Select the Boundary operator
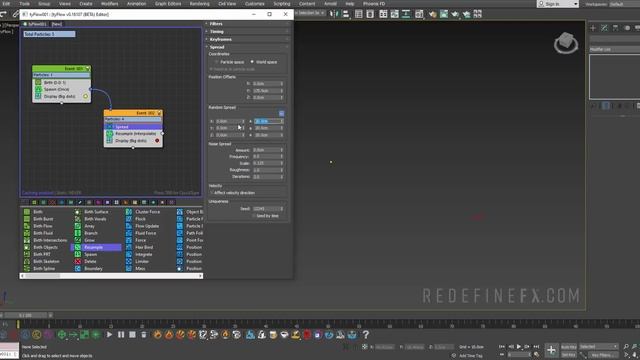The height and width of the screenshot is (360, 640). click(x=93, y=269)
